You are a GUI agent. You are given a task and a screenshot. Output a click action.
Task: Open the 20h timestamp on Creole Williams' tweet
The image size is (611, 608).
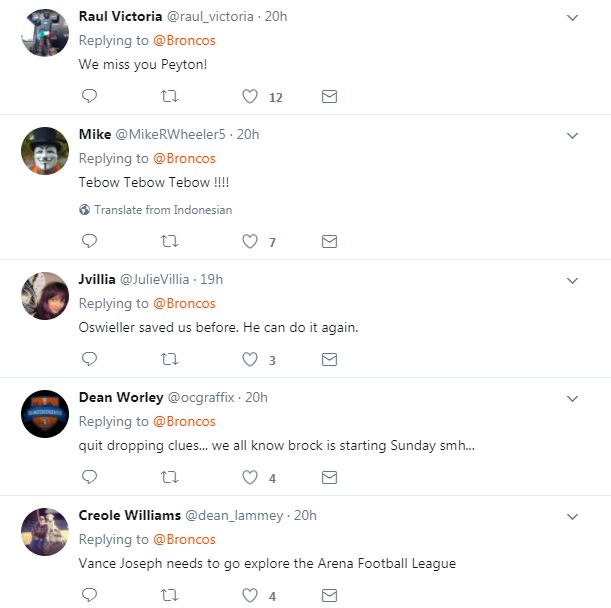coord(305,515)
